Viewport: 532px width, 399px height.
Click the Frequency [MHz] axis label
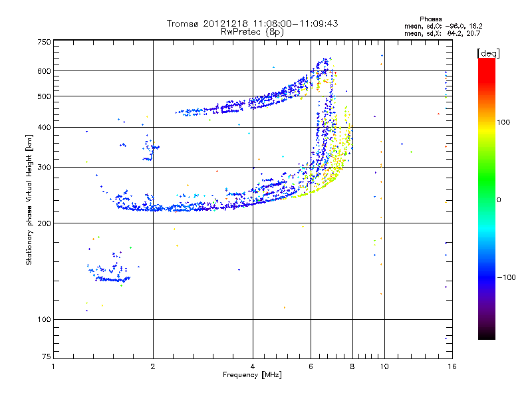pyautogui.click(x=252, y=375)
